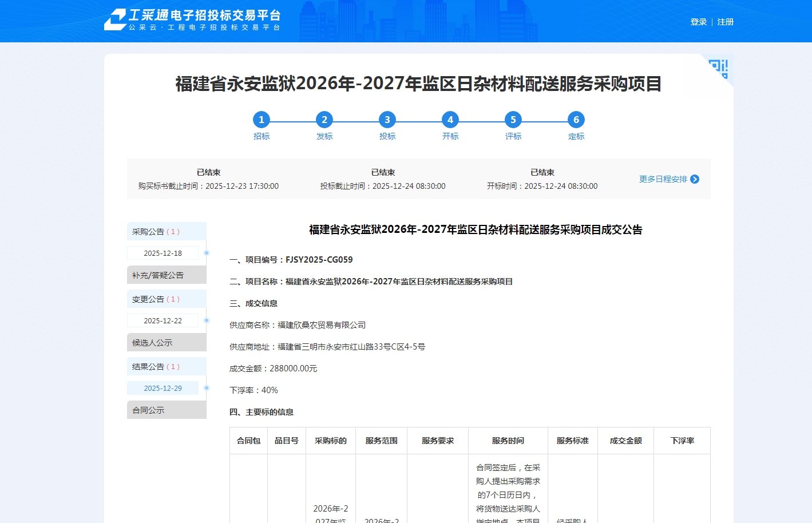Select the 2025-12-22 change announcement entry

pyautogui.click(x=163, y=320)
